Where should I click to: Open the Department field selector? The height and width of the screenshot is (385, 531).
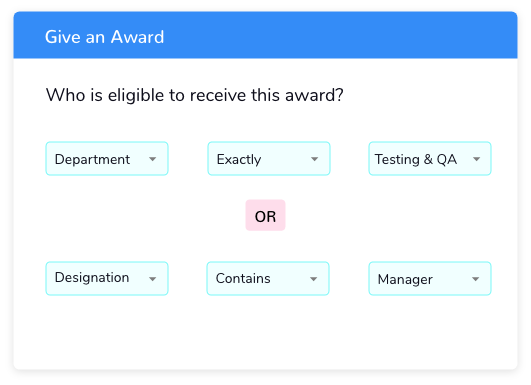coord(107,158)
